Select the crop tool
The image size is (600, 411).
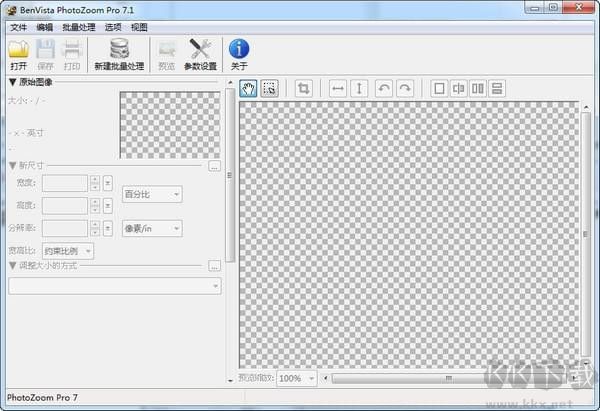303,88
